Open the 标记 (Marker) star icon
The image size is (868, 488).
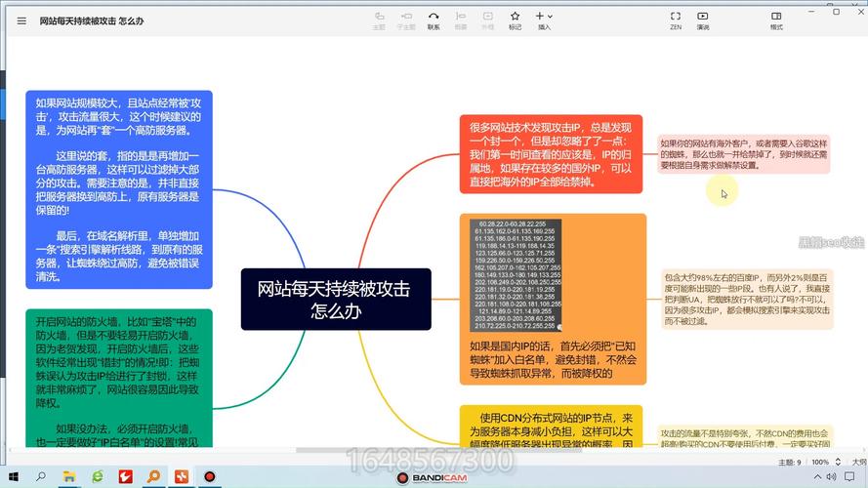(x=515, y=20)
